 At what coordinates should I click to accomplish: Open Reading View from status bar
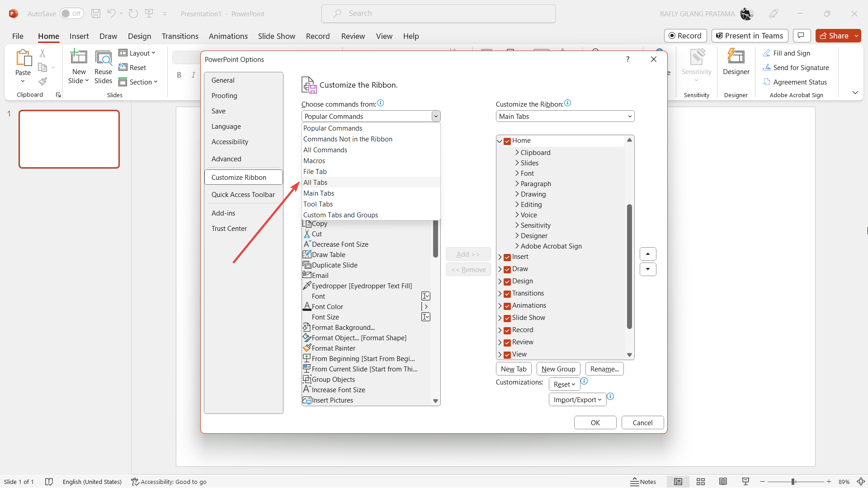click(x=723, y=482)
